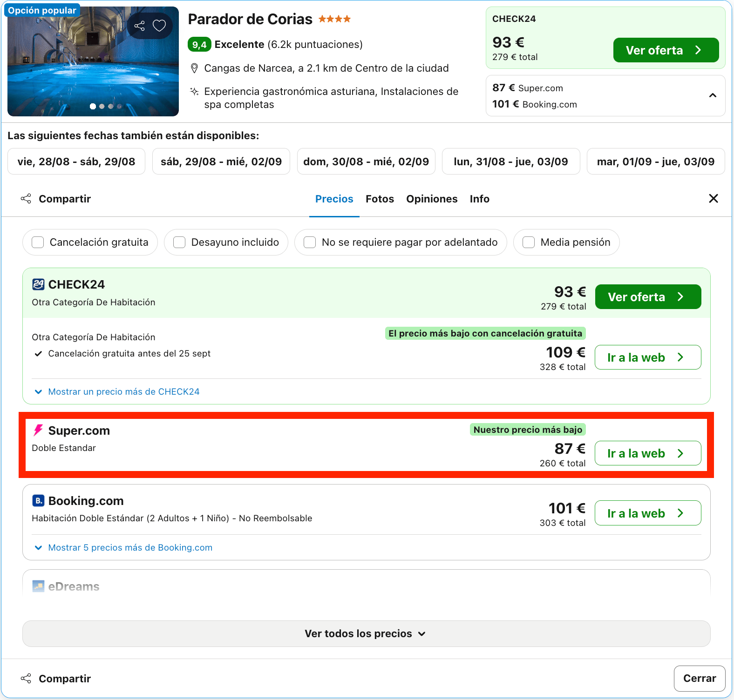Open the Opiniones tab
The image size is (734, 700).
point(432,199)
